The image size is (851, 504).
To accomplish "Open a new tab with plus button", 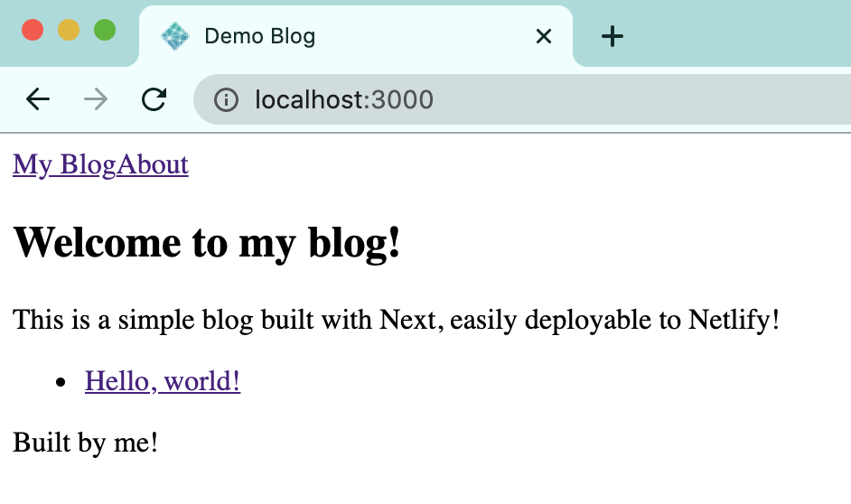I will pyautogui.click(x=613, y=36).
